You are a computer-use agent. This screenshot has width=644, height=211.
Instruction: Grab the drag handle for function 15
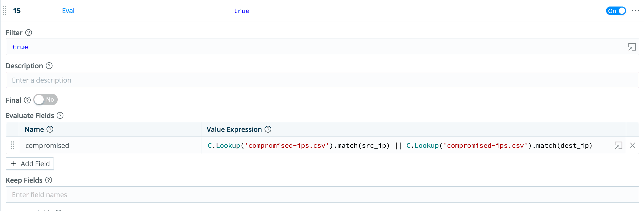(x=5, y=11)
